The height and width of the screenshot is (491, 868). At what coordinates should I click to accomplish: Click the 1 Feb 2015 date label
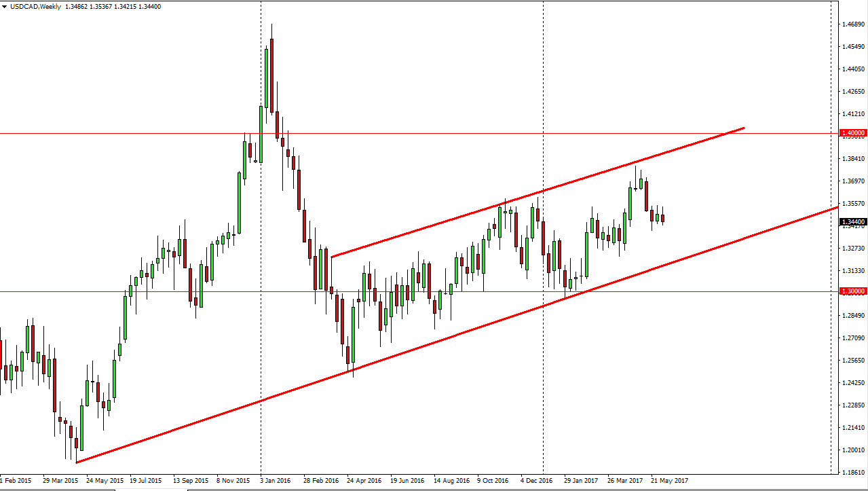coord(16,481)
